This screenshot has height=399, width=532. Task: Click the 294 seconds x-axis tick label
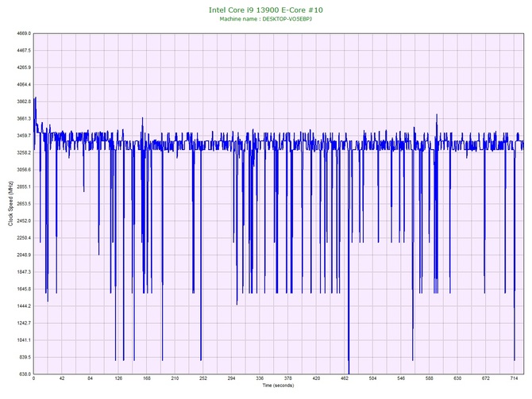tap(231, 378)
